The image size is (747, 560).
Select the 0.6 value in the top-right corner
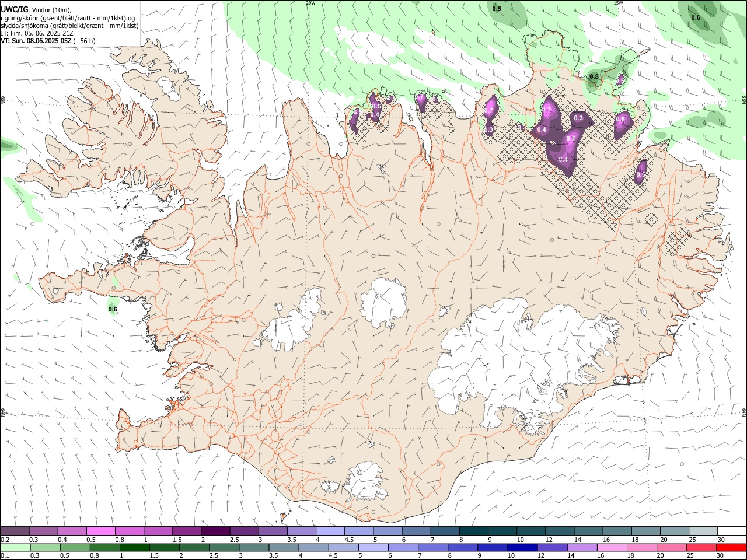pyautogui.click(x=696, y=17)
